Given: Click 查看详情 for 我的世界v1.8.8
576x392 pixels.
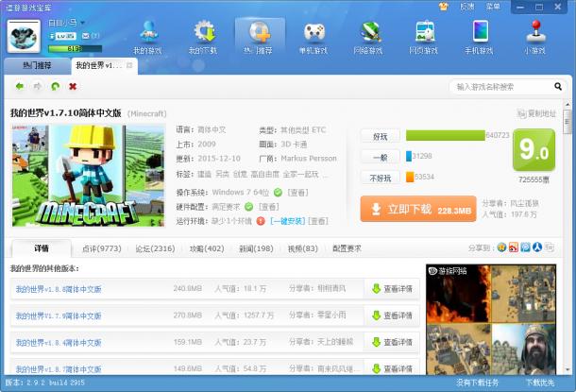Looking at the screenshot, I should 392,289.
